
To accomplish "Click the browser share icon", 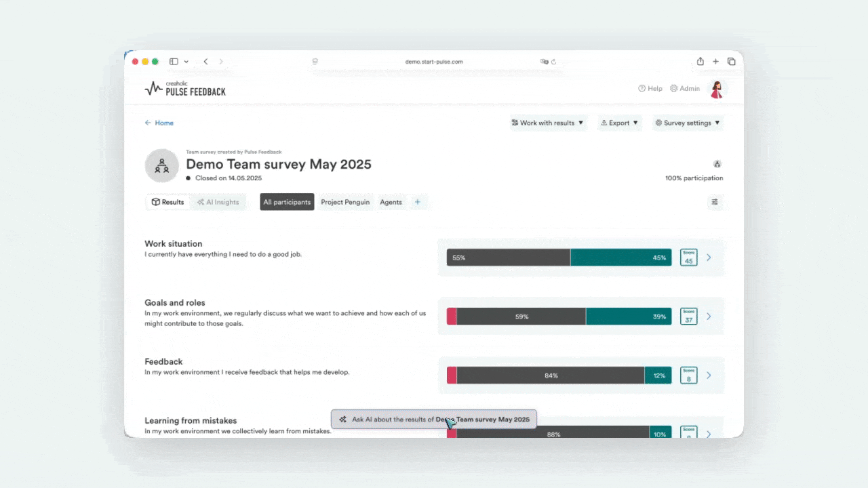I will 700,61.
